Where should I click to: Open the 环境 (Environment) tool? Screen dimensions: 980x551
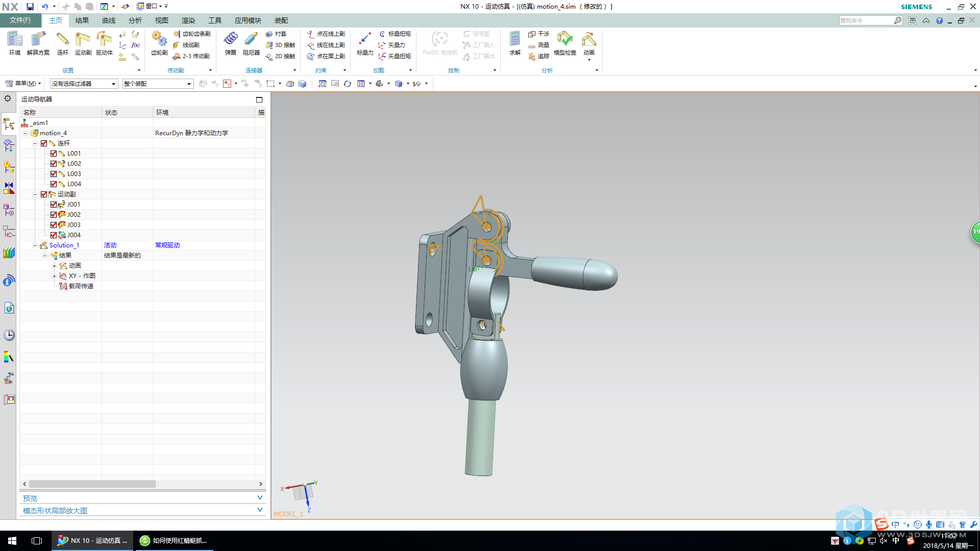tap(14, 43)
